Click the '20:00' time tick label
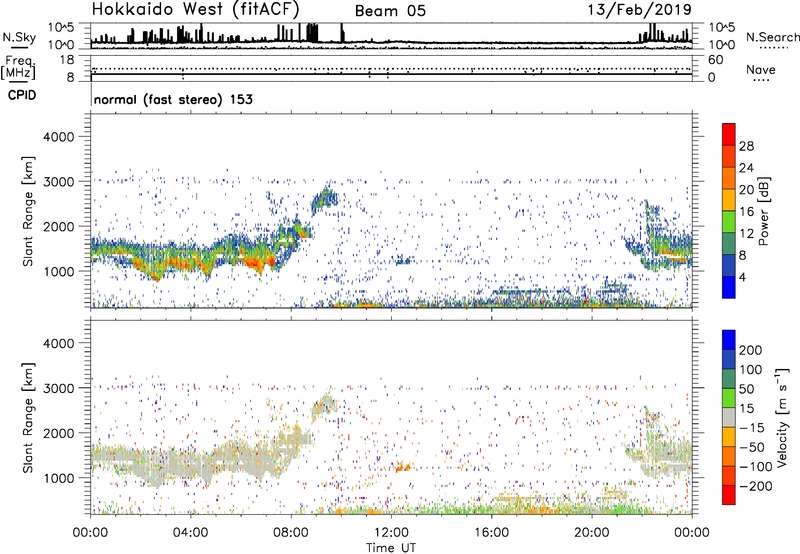 (592, 533)
